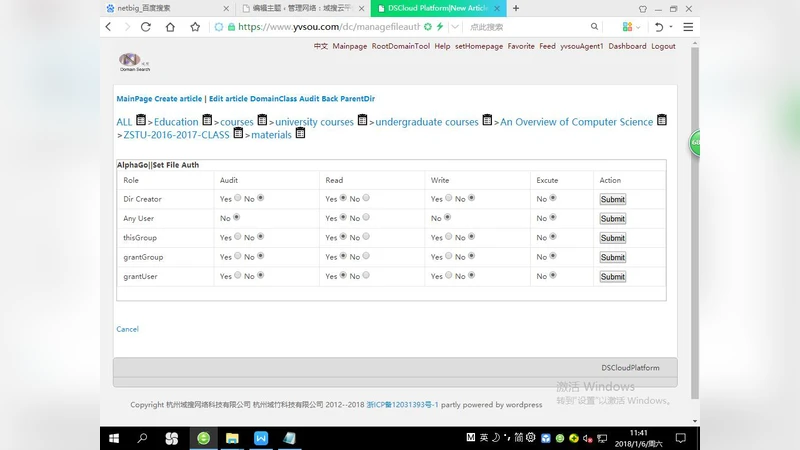
Task: Open File Explorer from the taskbar
Action: (x=232, y=438)
